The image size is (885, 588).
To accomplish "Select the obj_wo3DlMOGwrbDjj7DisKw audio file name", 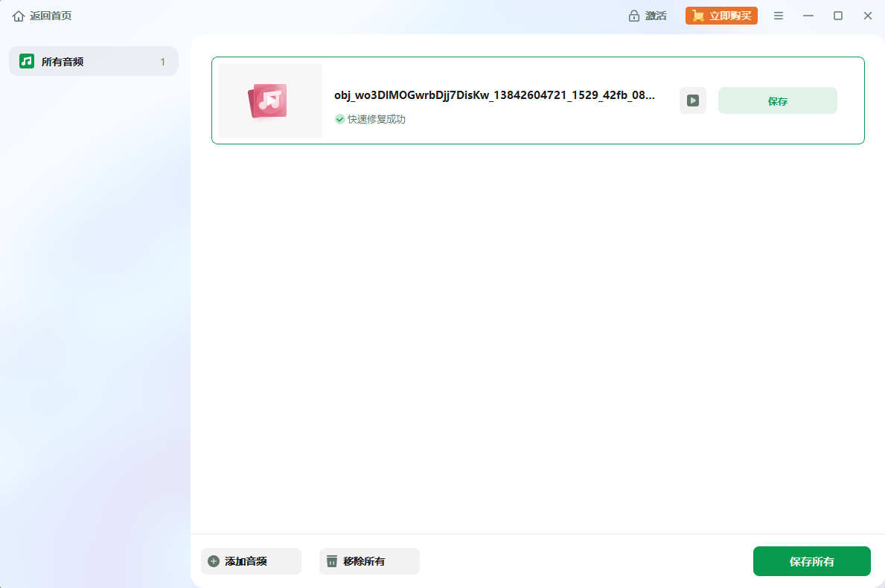I will (494, 95).
